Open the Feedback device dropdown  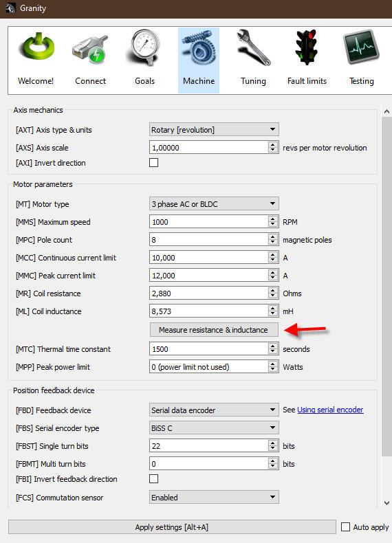click(x=214, y=410)
